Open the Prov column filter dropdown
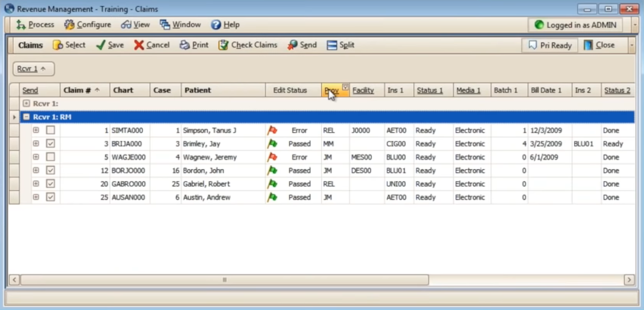This screenshot has height=310, width=644. pyautogui.click(x=345, y=87)
